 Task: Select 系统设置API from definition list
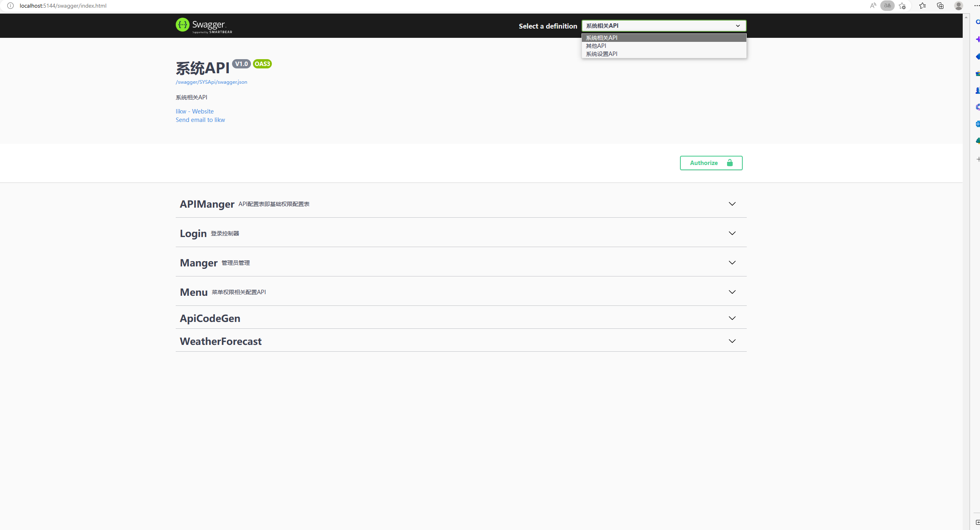(664, 54)
